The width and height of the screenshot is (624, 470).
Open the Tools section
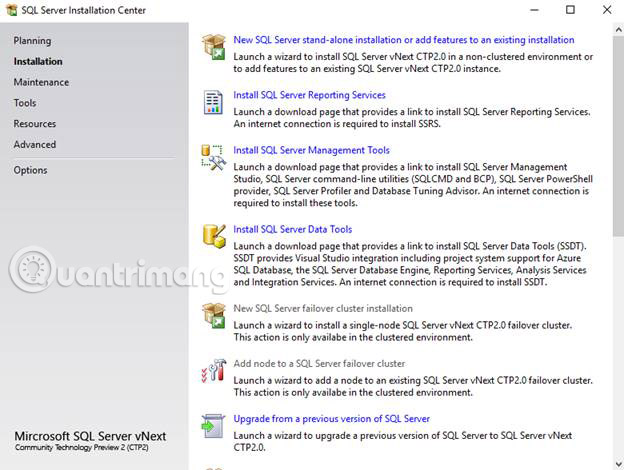(x=25, y=103)
